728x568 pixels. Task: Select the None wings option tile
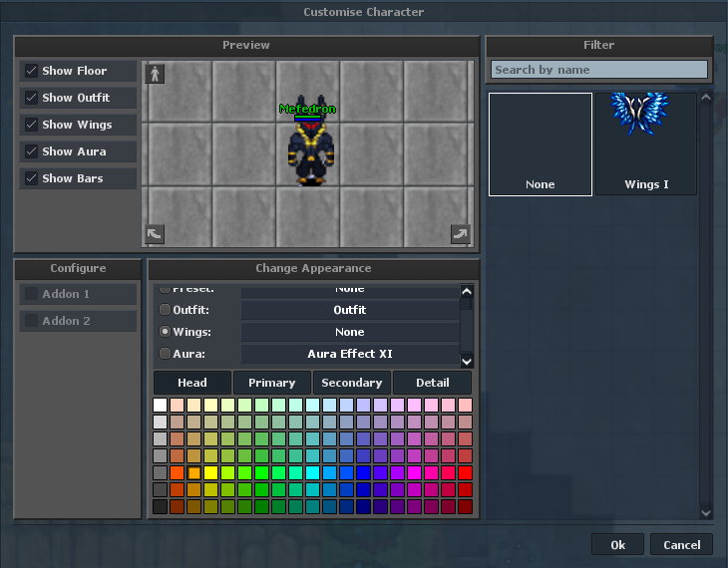coord(541,144)
